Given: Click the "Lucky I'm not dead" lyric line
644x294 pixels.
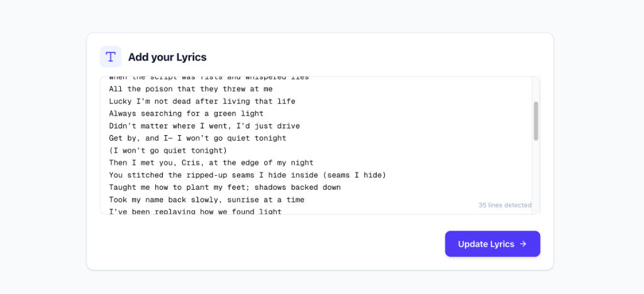Looking at the screenshot, I should click(202, 101).
